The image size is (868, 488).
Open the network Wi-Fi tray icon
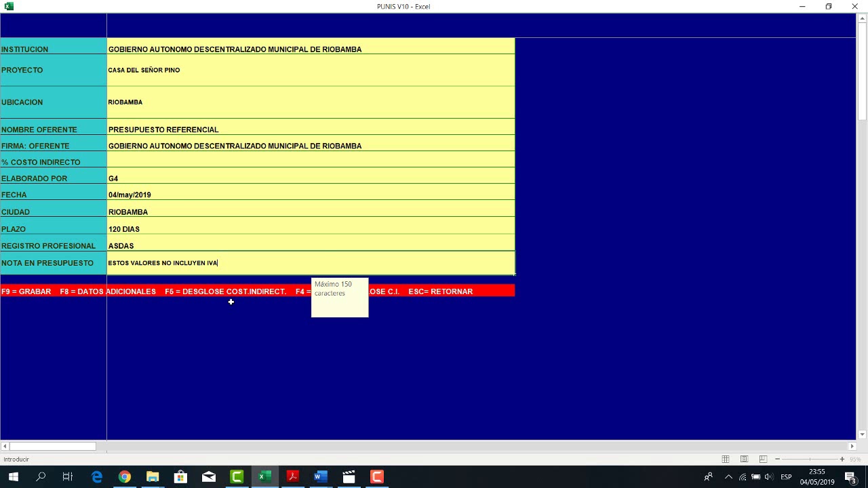click(x=743, y=476)
